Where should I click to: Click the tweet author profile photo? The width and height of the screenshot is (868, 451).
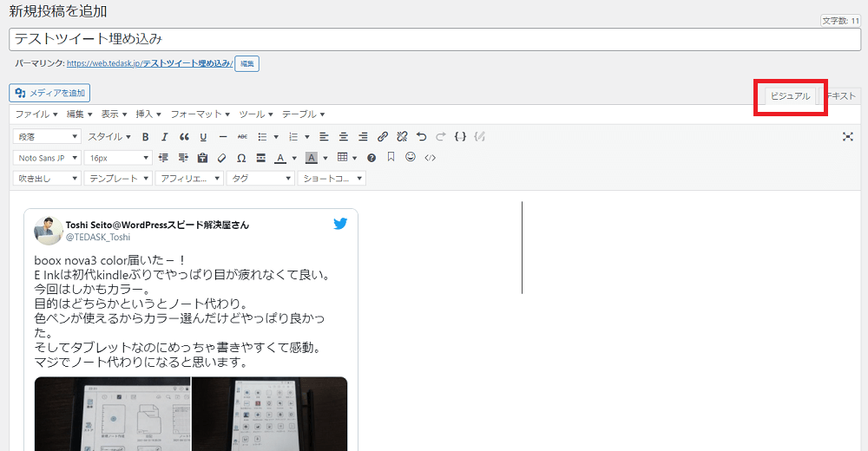pos(48,230)
